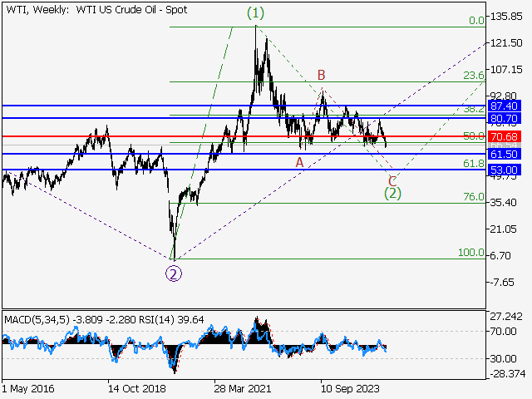Click the WTI Weekly chart title
Viewport: 532px width, 399px height.
pos(96,10)
